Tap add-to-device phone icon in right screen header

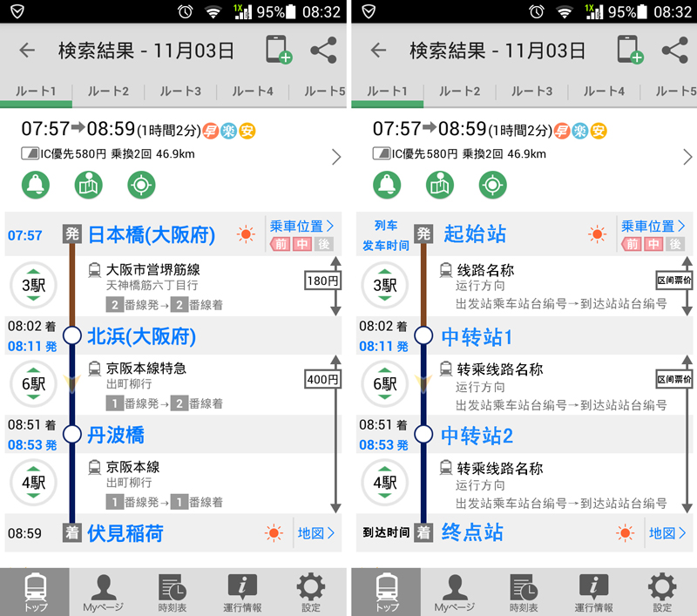(x=628, y=50)
